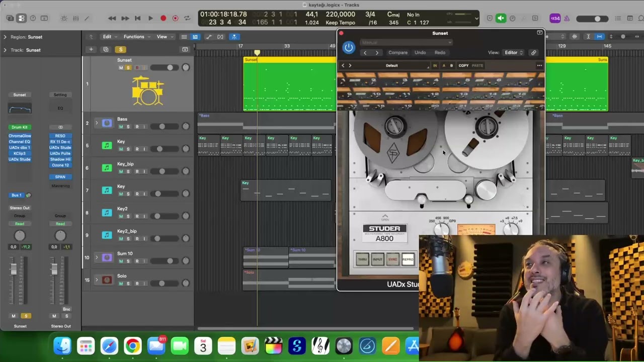Open the UAD plugin three-dots menu

coord(539,65)
